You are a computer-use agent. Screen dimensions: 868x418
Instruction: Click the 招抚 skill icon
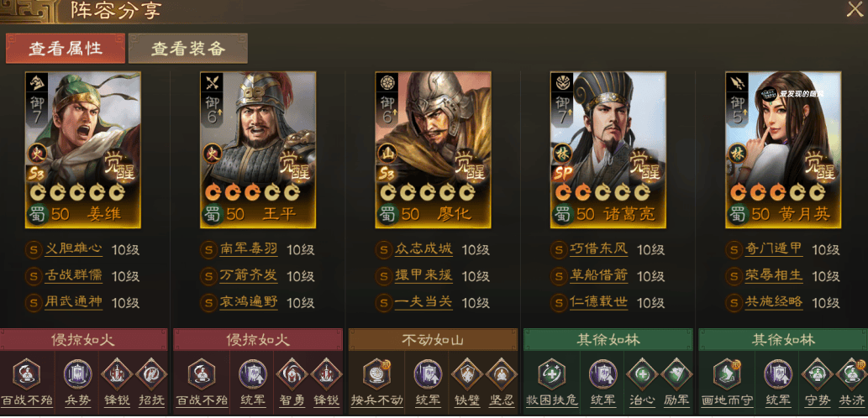pyautogui.click(x=152, y=374)
